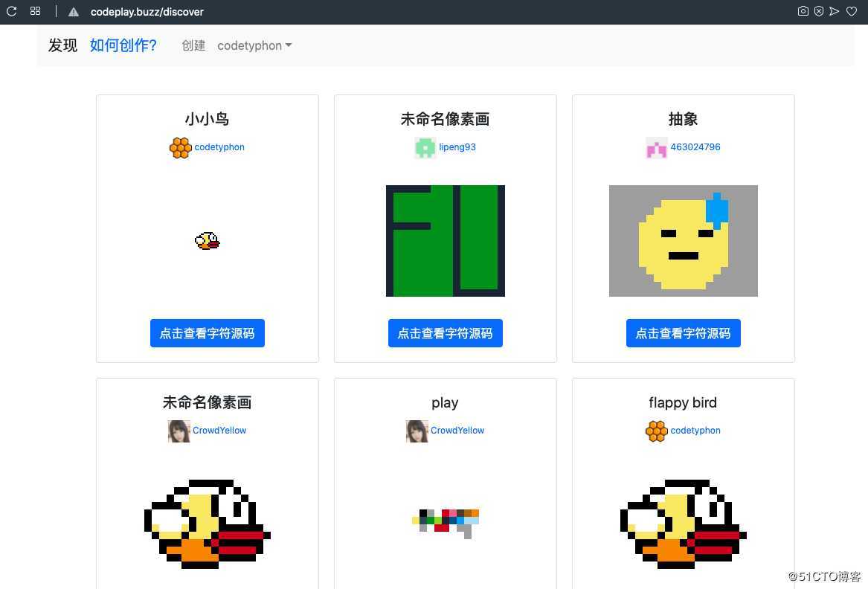Screen dimensions: 868x589
Task: Click the send arrow icon in browser bar
Action: [x=835, y=11]
